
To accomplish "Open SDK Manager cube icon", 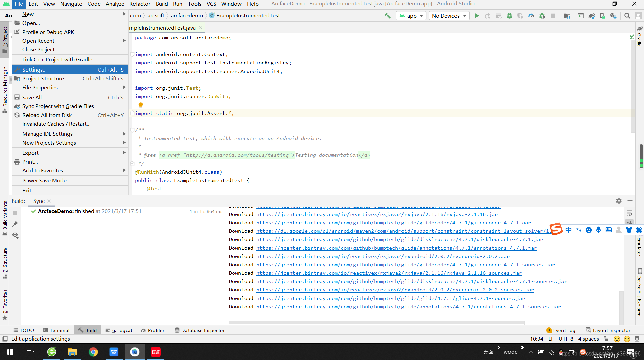I will (x=613, y=16).
